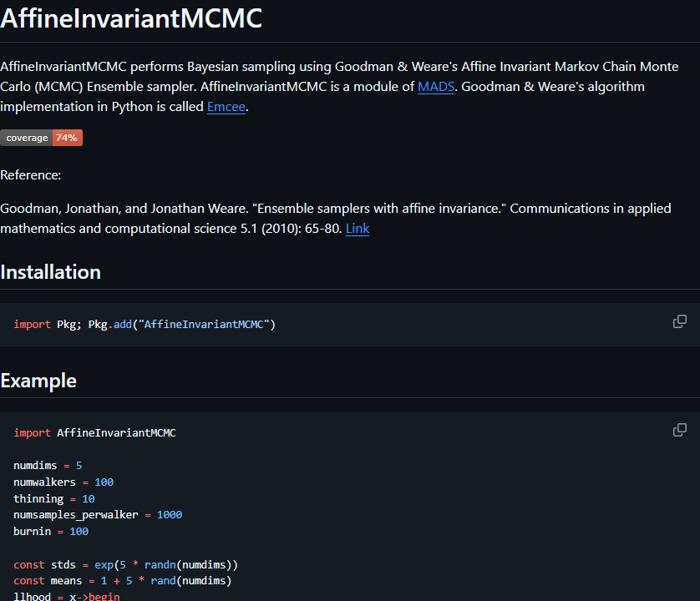
Task: Click the 'numdims = 5' code line
Action: [x=48, y=466]
